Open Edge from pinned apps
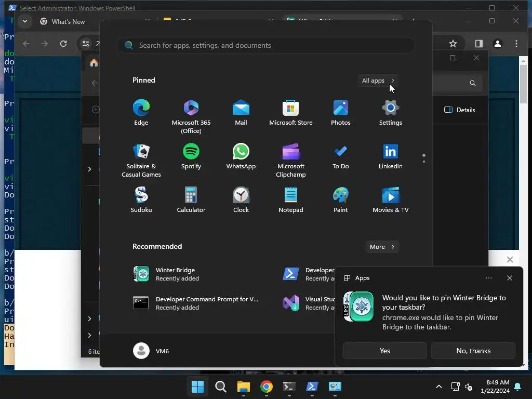This screenshot has width=532, height=399. pos(141,113)
